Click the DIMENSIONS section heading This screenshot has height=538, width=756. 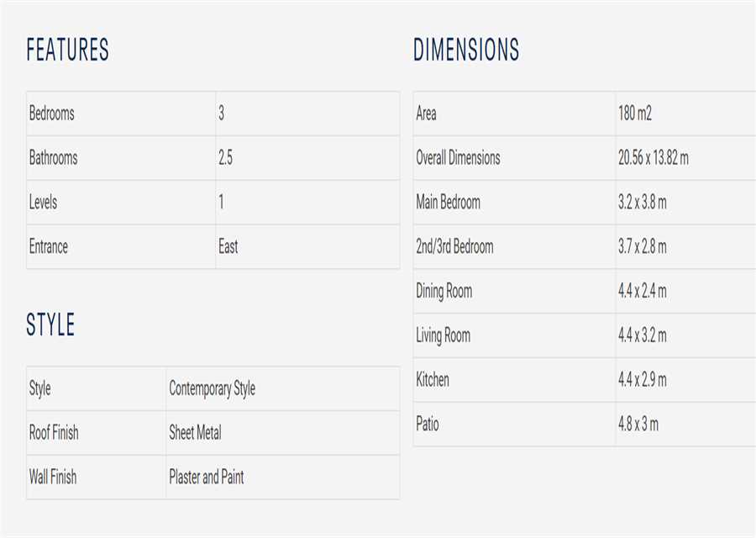[x=466, y=50]
